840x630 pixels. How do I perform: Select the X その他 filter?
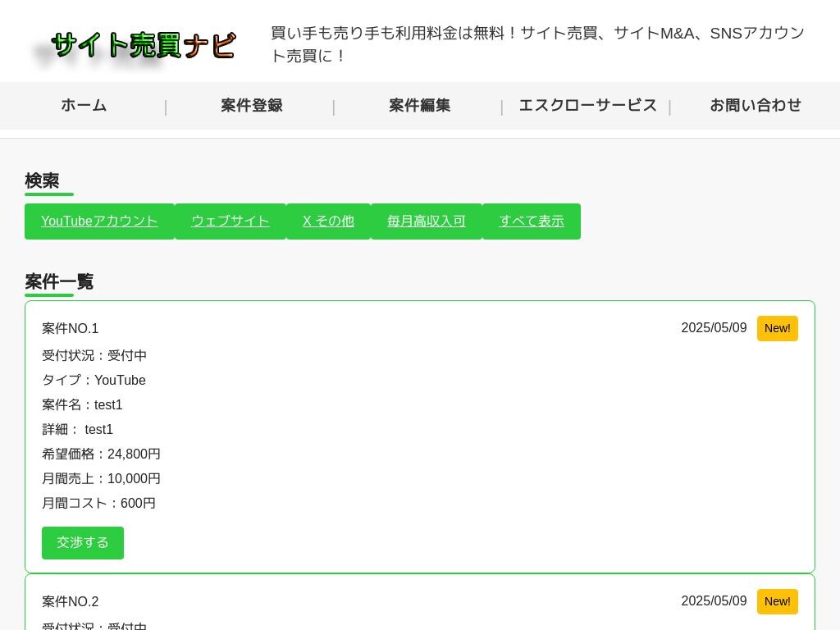(328, 221)
